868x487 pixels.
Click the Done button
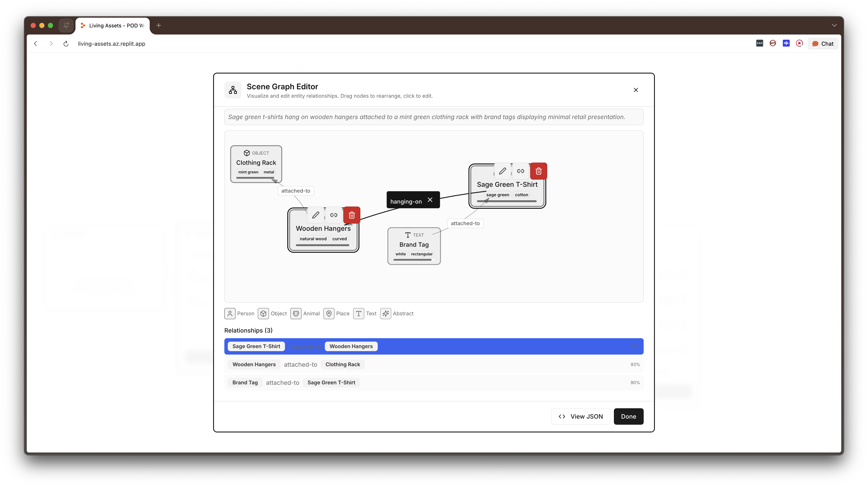point(628,416)
